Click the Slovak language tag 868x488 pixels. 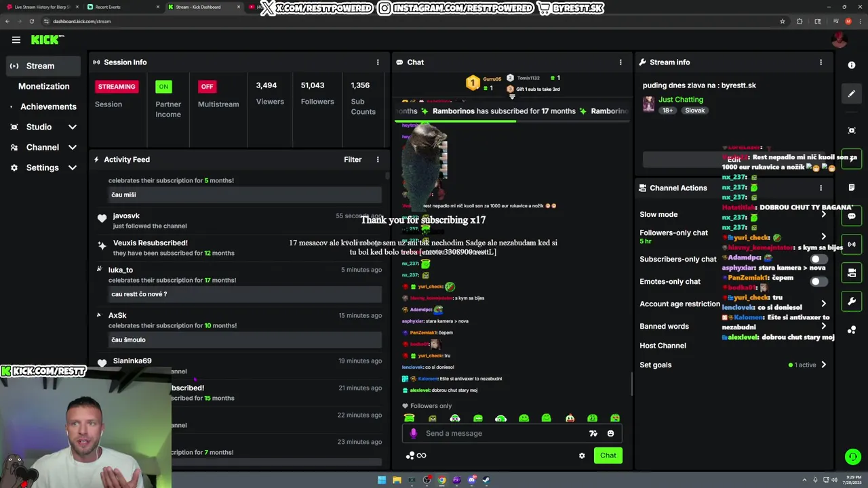pyautogui.click(x=694, y=110)
